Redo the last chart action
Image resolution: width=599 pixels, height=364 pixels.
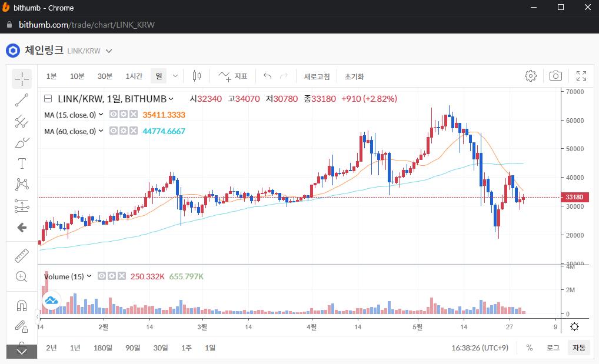(x=284, y=76)
